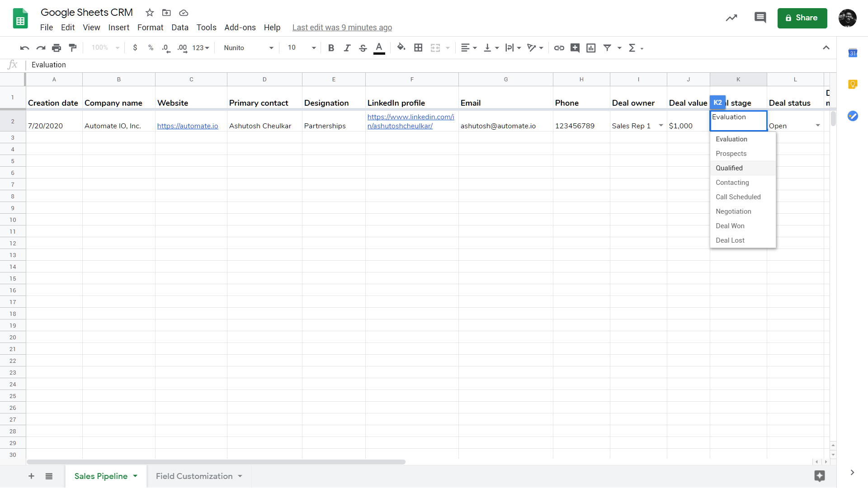The width and height of the screenshot is (868, 488).
Task: Open the borders tool
Action: (418, 47)
